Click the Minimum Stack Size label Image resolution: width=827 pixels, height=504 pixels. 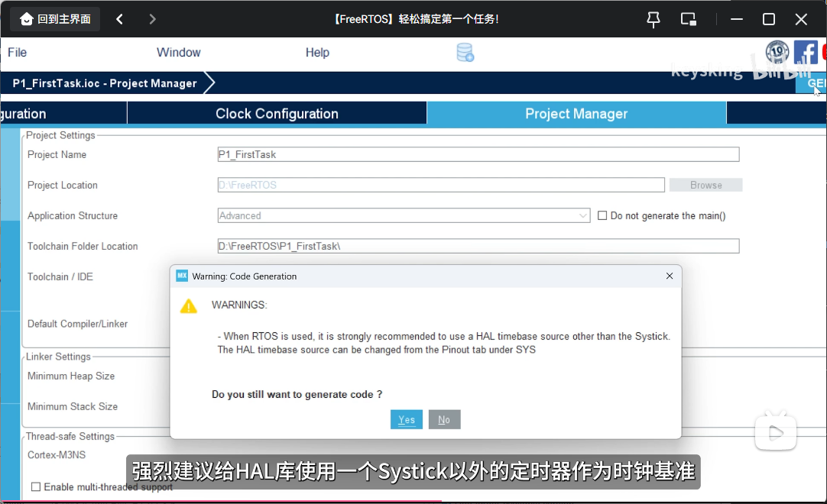coord(73,406)
